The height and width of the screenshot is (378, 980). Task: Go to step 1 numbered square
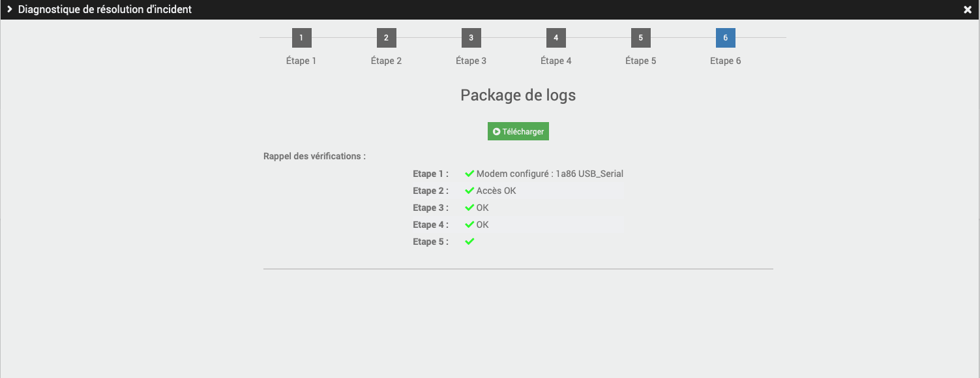point(301,38)
